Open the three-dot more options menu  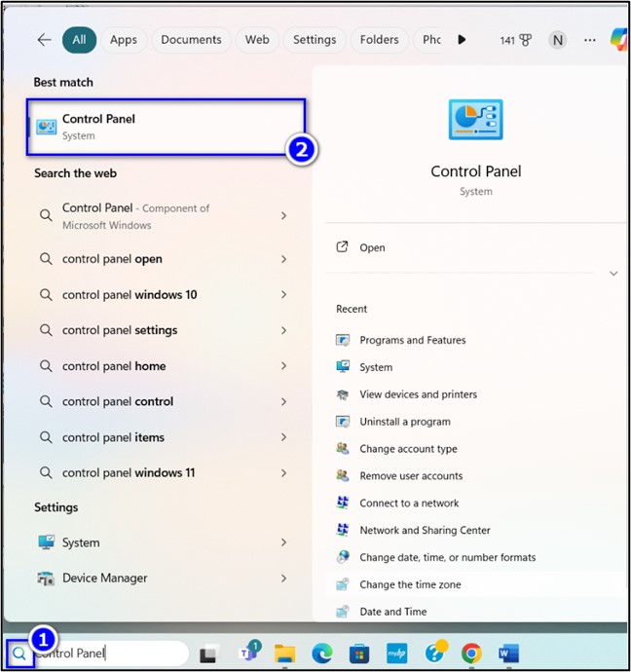(590, 40)
